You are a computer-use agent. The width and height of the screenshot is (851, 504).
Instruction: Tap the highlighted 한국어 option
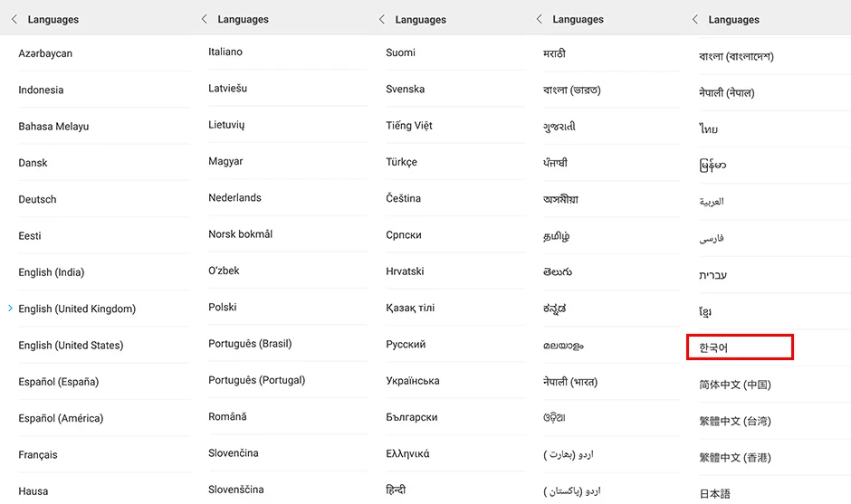coord(740,347)
